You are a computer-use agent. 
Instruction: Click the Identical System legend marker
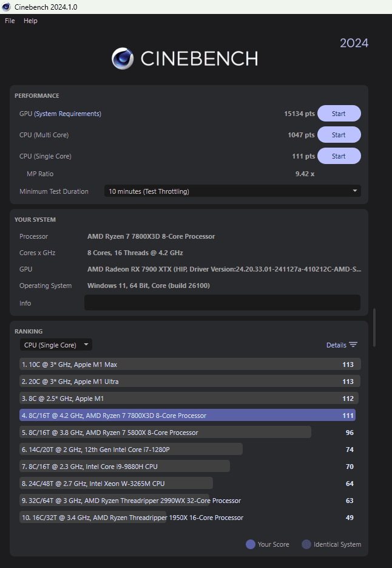click(x=306, y=544)
